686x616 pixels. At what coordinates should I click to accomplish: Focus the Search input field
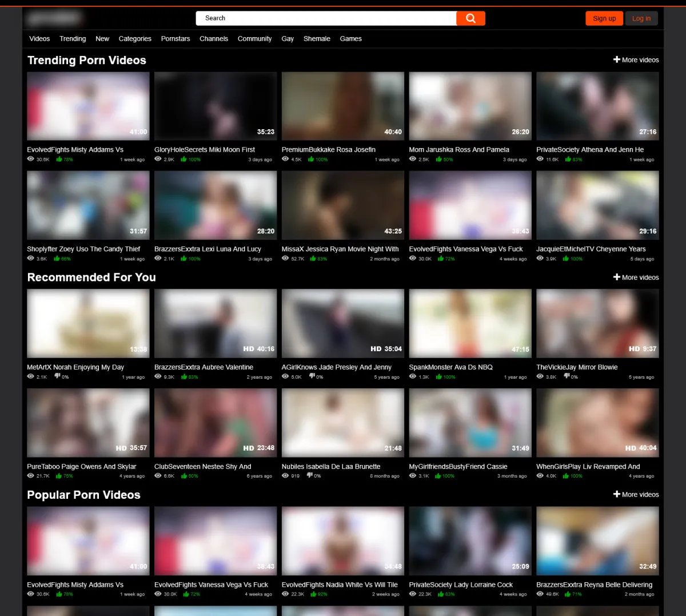click(326, 18)
